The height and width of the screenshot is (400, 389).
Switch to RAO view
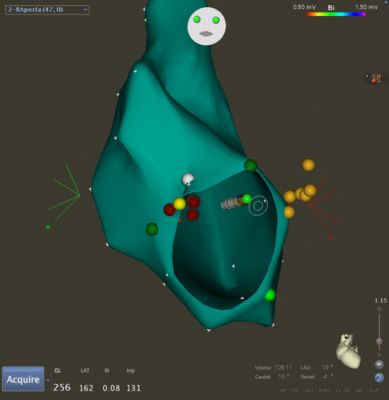point(324,390)
